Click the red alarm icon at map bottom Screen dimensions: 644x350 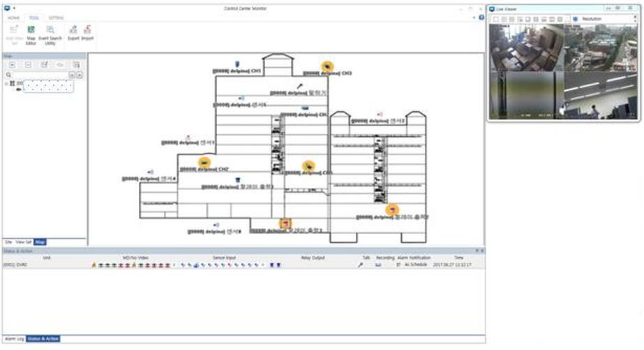(x=284, y=223)
